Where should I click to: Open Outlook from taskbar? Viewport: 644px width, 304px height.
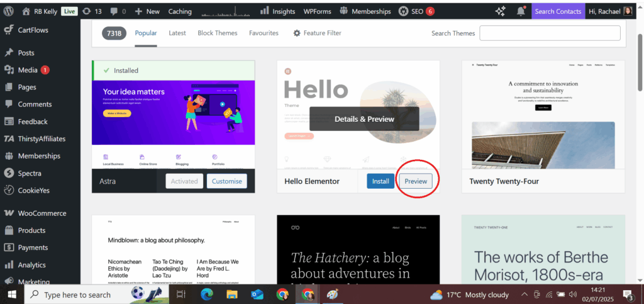tap(257, 295)
